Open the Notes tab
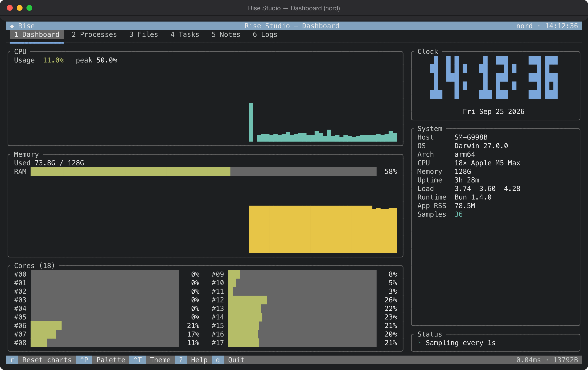The width and height of the screenshot is (588, 370). [x=226, y=35]
